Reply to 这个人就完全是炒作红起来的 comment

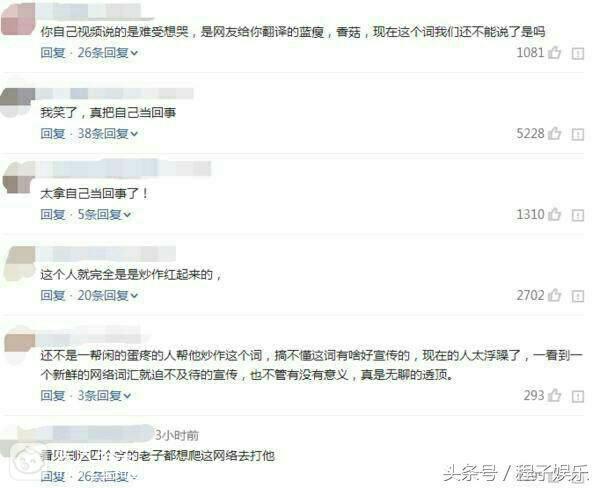point(53,295)
